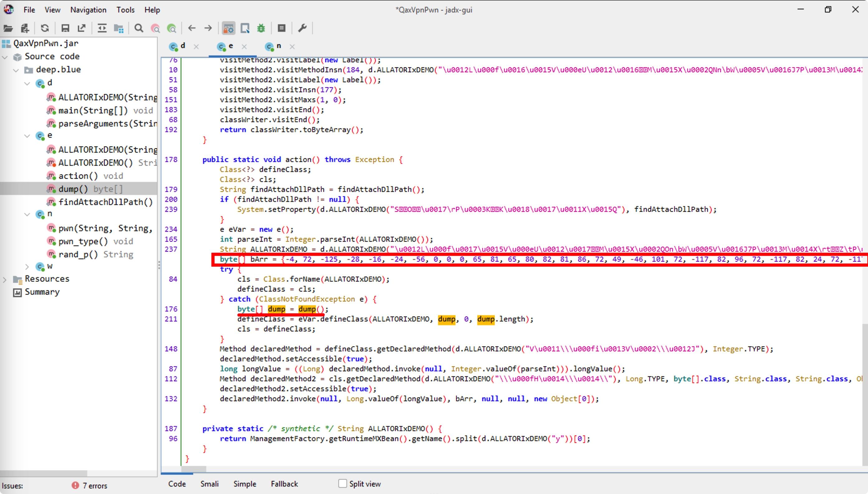The width and height of the screenshot is (868, 494).
Task: Click deep.blue package folder icon
Action: coord(28,70)
